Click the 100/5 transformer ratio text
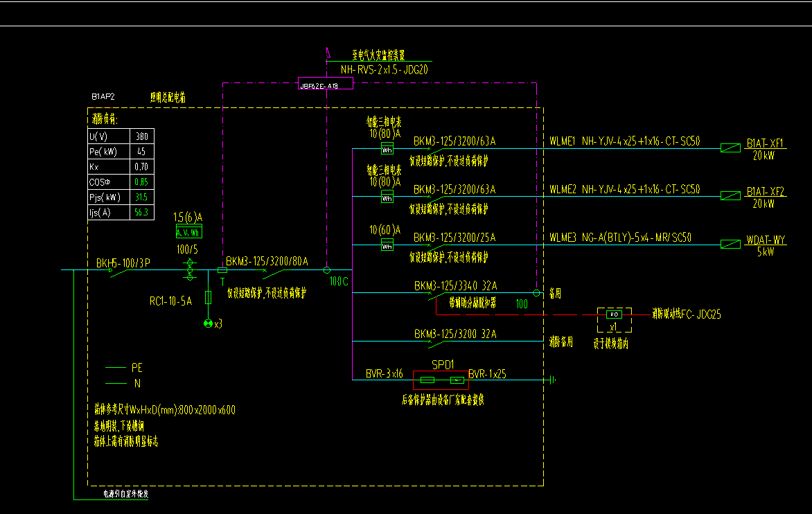Screen dimensions: 812x514 pos(188,249)
